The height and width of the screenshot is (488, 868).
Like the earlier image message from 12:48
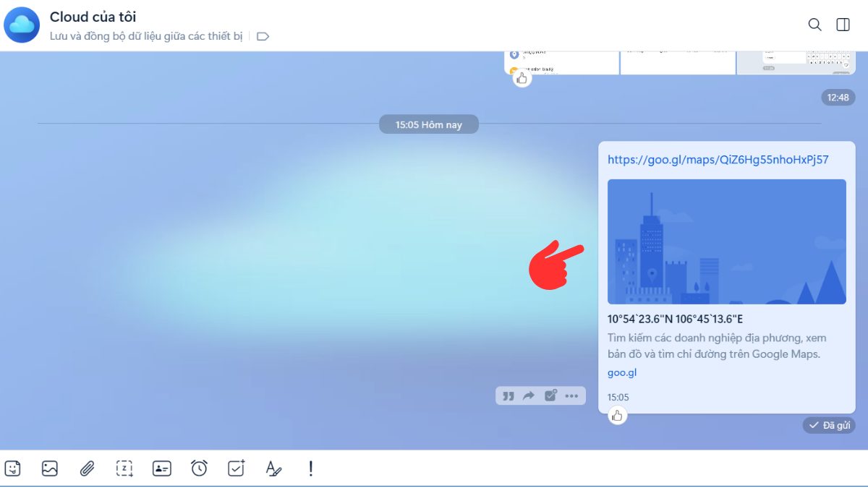(522, 78)
